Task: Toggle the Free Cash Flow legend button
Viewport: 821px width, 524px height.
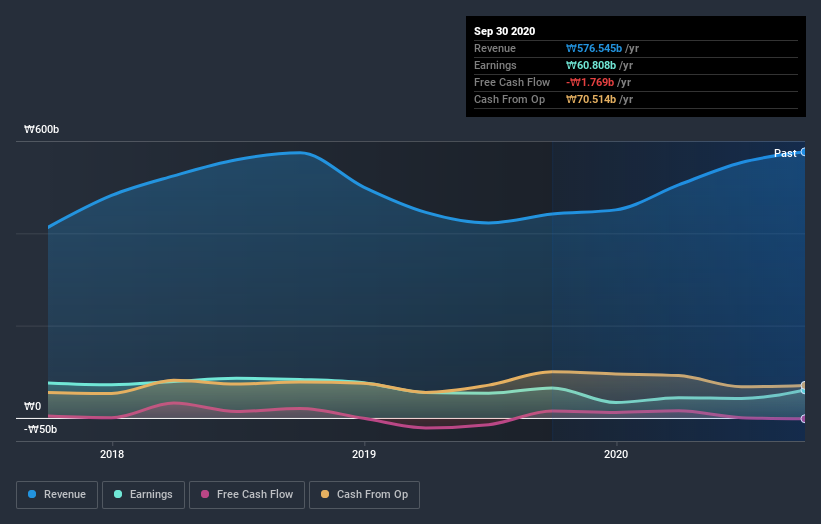Action: pos(247,495)
